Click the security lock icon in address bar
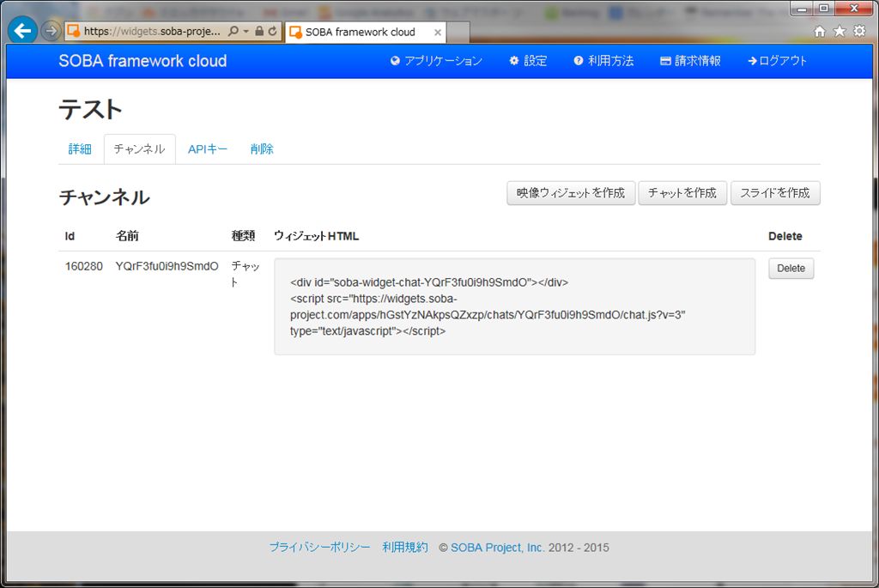The image size is (879, 588). coord(259,32)
